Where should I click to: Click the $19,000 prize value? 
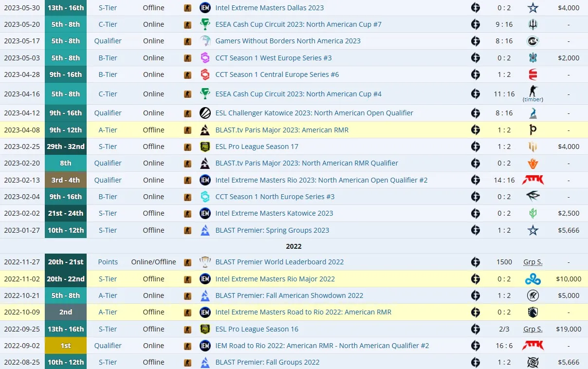coord(569,329)
